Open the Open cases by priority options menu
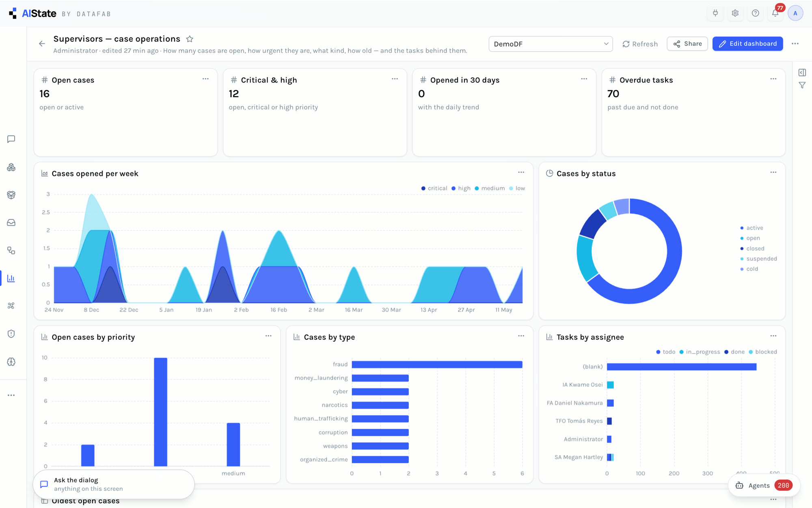 coord(268,336)
